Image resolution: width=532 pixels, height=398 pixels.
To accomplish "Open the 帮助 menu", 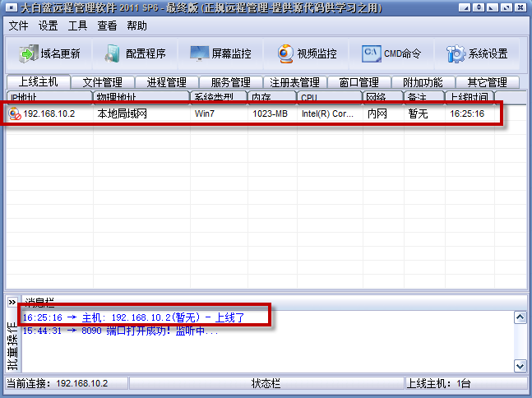I will click(136, 25).
